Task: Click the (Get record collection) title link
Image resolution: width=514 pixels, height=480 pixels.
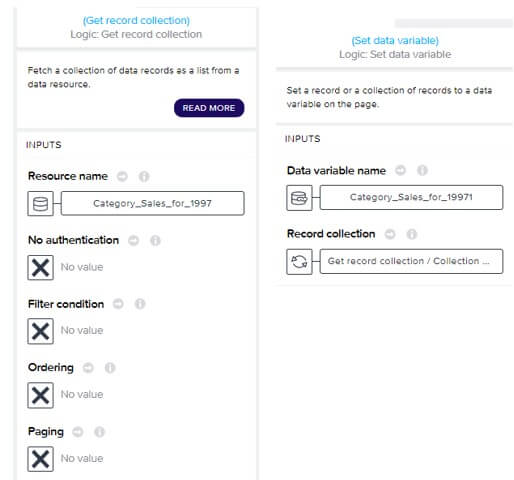Action: tap(136, 20)
